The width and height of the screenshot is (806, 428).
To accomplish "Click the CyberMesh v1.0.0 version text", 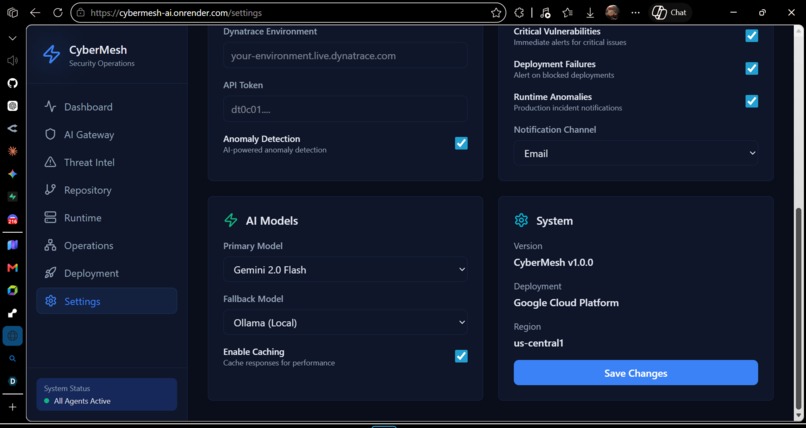I will click(x=553, y=263).
